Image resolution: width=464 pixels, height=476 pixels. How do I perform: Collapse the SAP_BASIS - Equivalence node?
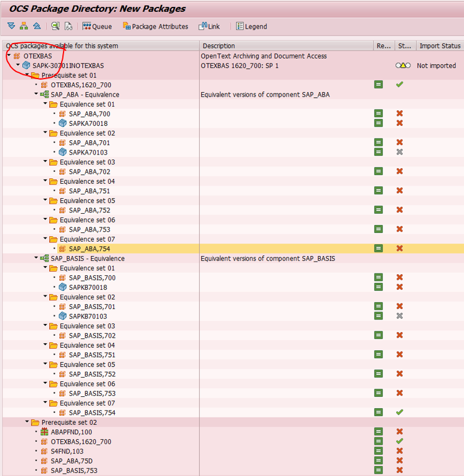click(x=36, y=258)
